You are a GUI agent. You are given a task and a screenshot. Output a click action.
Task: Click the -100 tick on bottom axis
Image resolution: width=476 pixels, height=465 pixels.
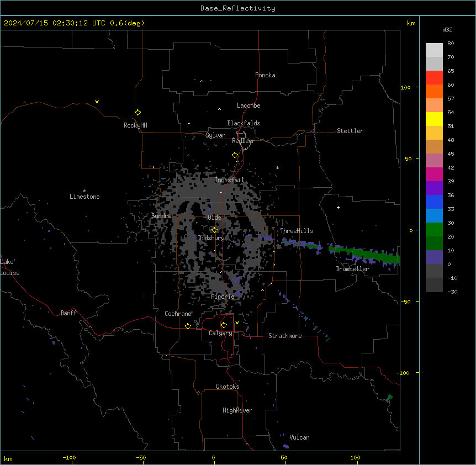[x=70, y=457]
